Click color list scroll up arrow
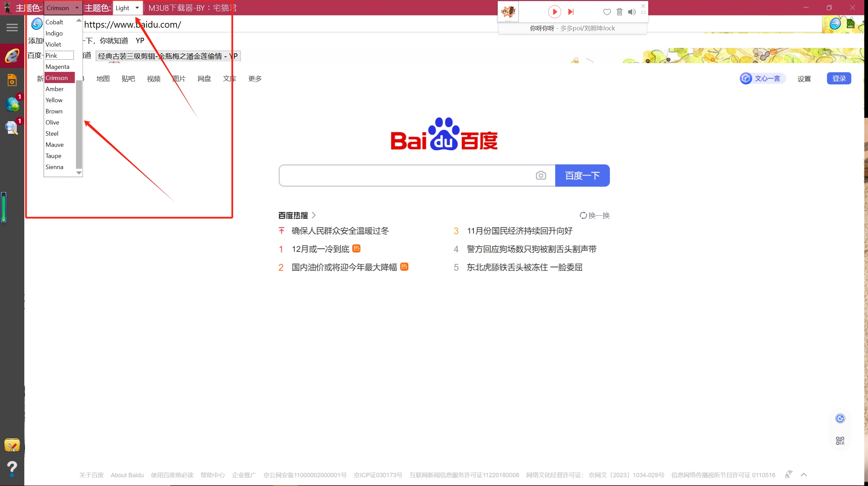 [x=79, y=20]
